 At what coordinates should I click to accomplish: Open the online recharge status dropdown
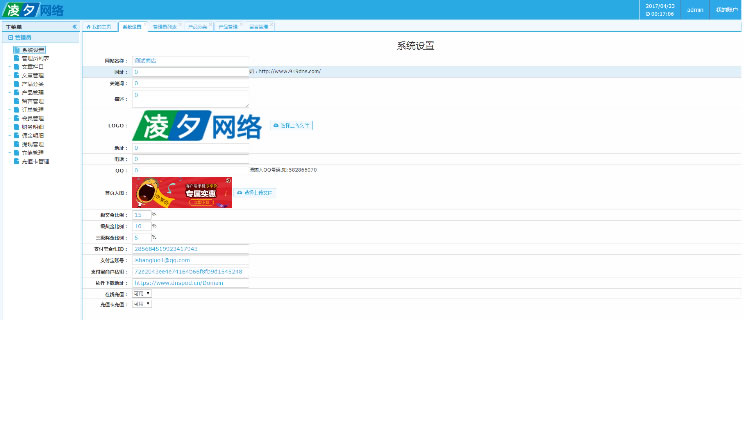(x=142, y=294)
